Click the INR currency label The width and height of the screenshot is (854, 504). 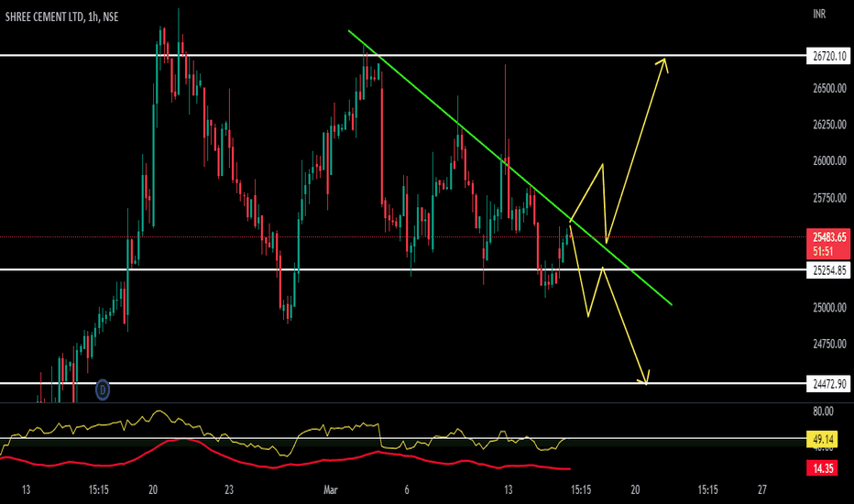pos(819,14)
